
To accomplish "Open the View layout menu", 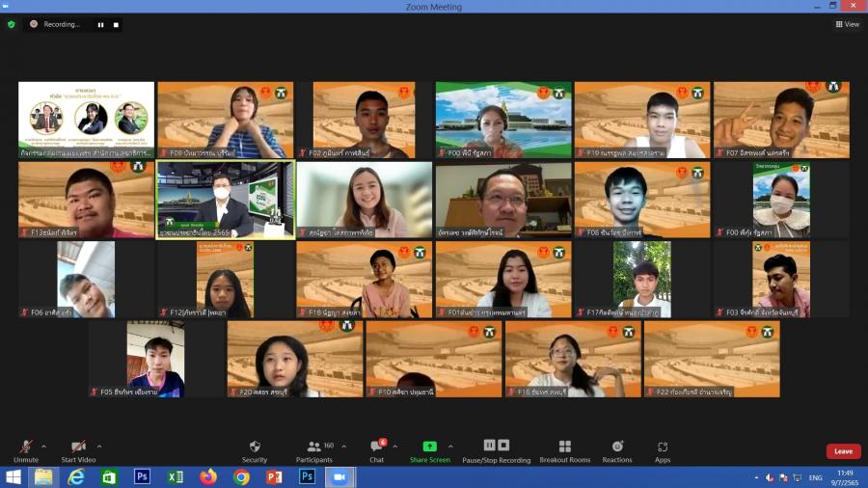I will pos(847,24).
